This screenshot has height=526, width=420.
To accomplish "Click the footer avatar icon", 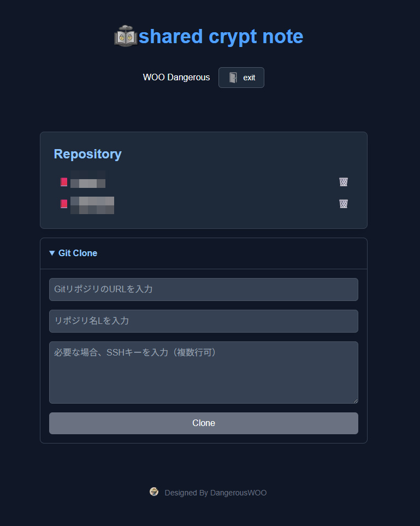I will tap(154, 492).
